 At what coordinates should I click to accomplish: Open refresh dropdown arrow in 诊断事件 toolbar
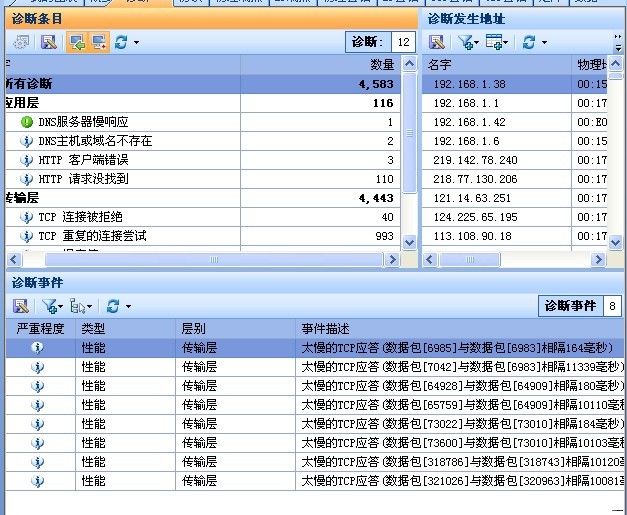click(x=128, y=307)
